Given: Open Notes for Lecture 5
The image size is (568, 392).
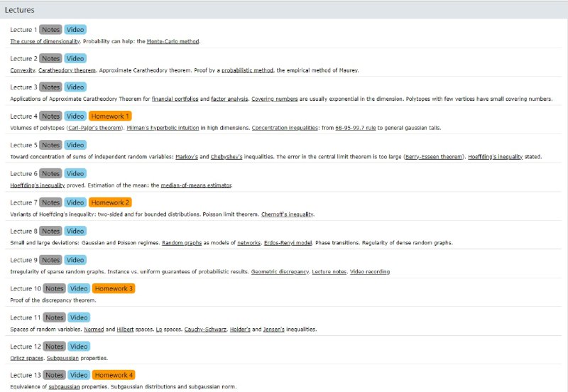Looking at the screenshot, I should click(50, 145).
